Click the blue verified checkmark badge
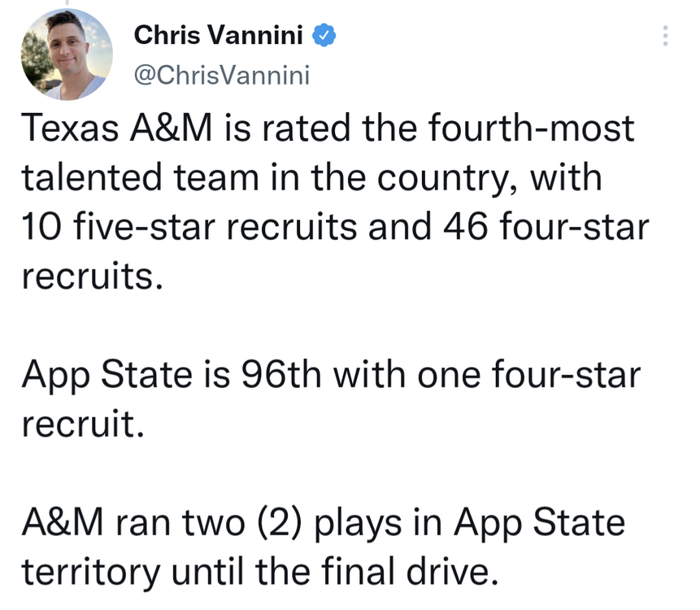 [x=324, y=35]
